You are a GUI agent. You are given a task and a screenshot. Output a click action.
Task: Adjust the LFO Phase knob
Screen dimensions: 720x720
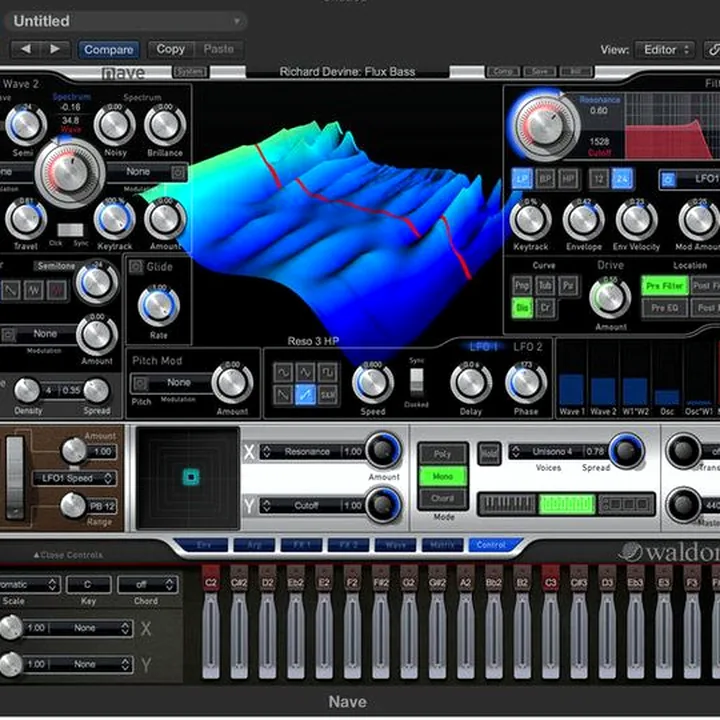coord(526,383)
